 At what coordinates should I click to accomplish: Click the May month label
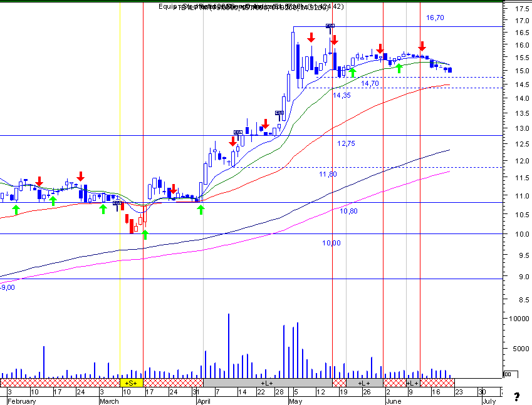296,401
